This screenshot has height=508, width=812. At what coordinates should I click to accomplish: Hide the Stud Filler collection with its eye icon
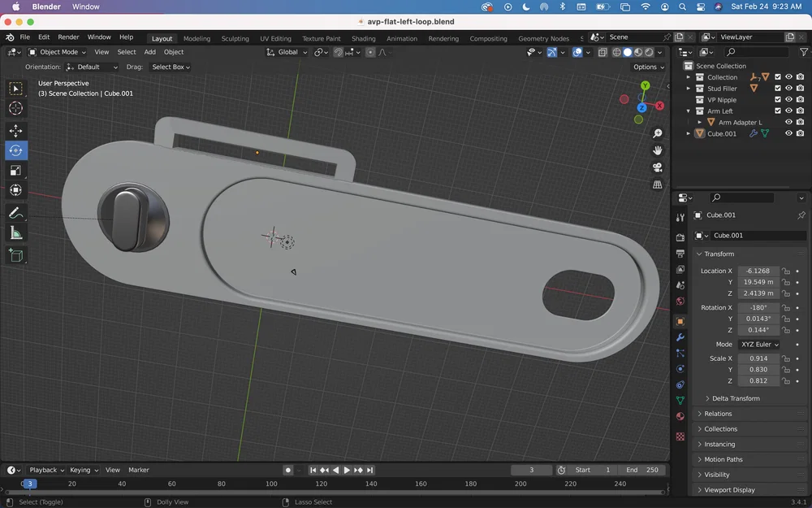[x=788, y=89]
